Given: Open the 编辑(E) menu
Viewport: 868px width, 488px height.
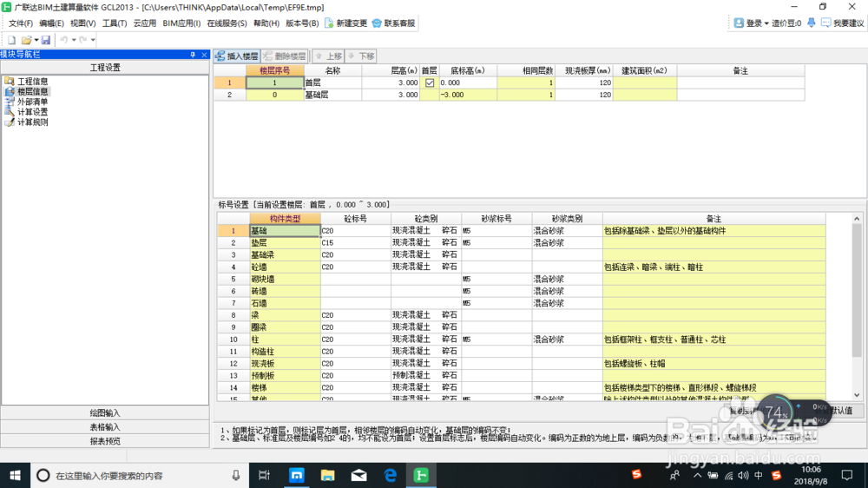Looking at the screenshot, I should pos(51,23).
